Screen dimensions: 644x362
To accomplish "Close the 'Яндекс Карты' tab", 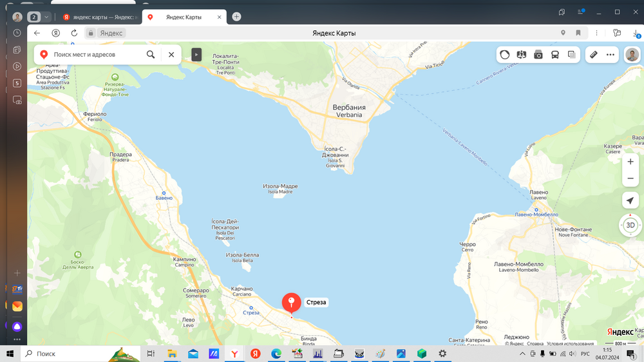I will [220, 17].
